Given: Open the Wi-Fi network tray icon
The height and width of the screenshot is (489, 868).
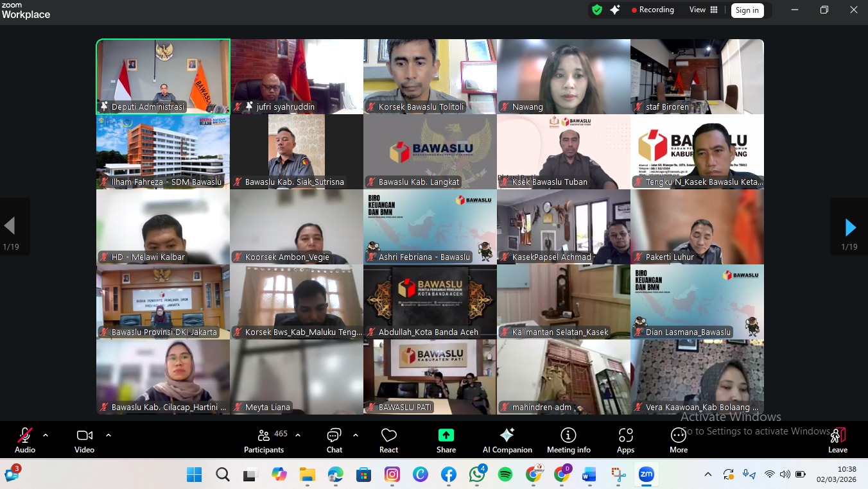Looking at the screenshot, I should point(769,475).
